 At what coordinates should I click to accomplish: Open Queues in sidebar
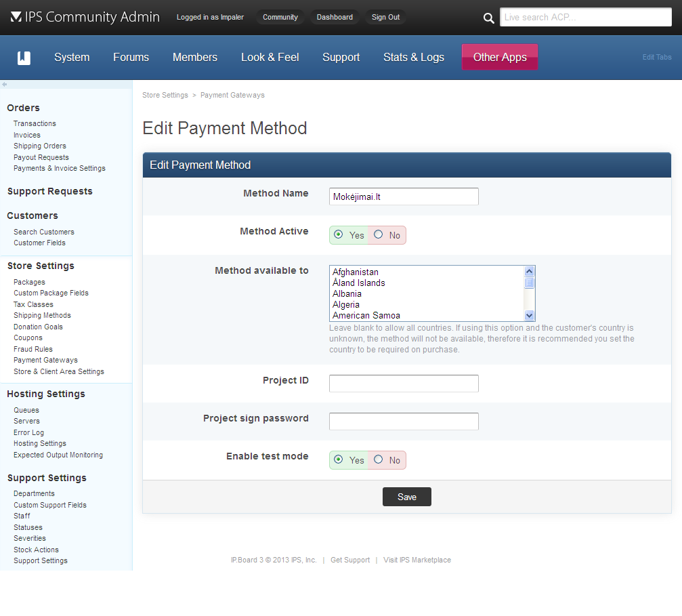(26, 410)
